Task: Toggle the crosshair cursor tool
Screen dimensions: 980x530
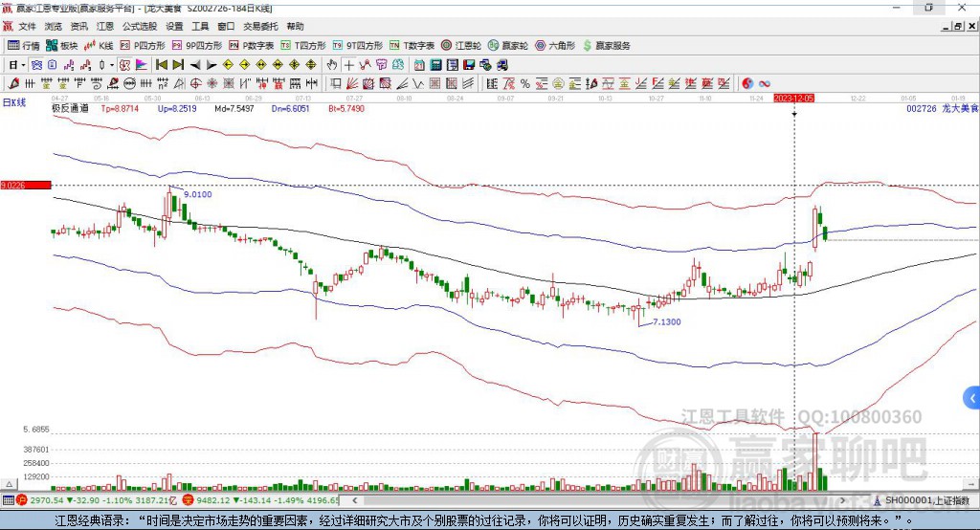Action: (x=348, y=65)
